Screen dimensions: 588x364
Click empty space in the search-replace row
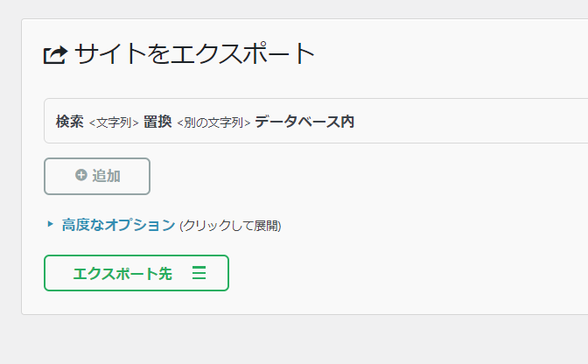tap(472, 122)
